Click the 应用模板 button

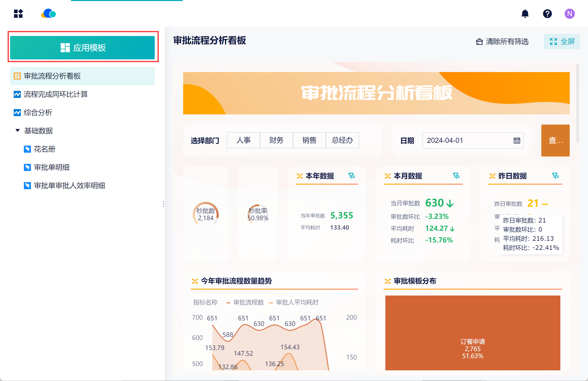click(x=82, y=48)
